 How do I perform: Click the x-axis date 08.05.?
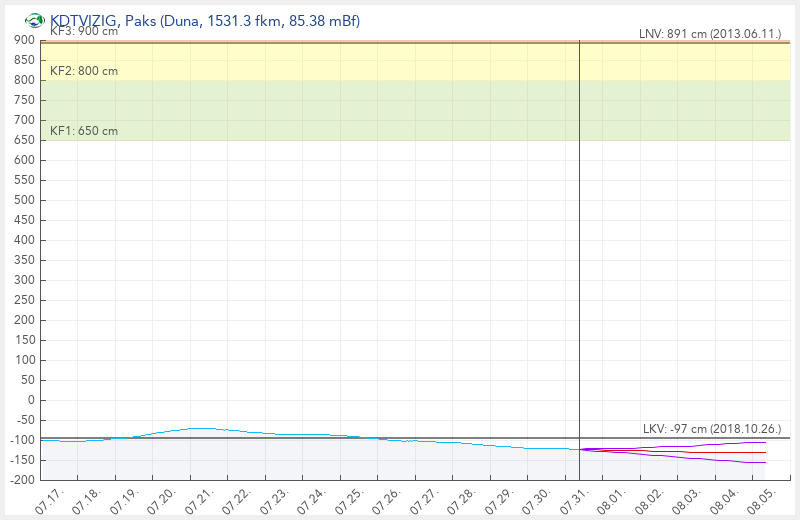point(762,500)
